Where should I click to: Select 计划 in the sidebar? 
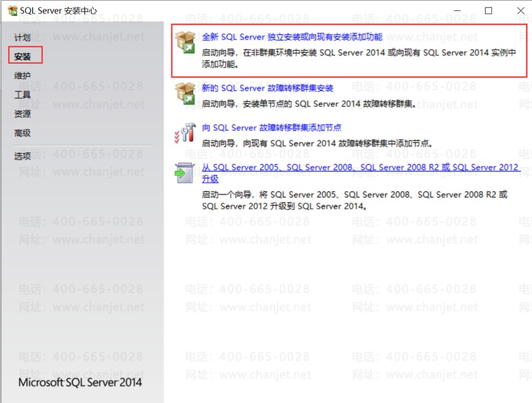[22, 37]
